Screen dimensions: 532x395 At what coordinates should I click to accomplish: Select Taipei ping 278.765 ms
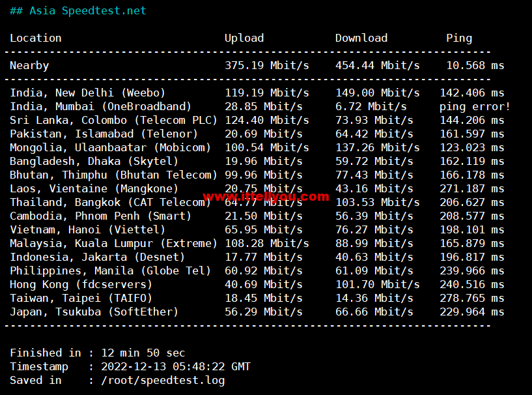coord(472,298)
